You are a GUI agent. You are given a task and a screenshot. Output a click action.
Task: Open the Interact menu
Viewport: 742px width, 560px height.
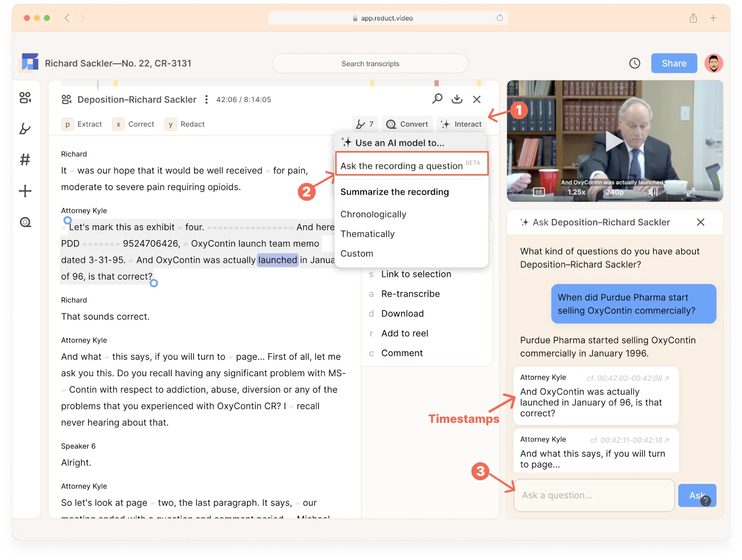(461, 124)
